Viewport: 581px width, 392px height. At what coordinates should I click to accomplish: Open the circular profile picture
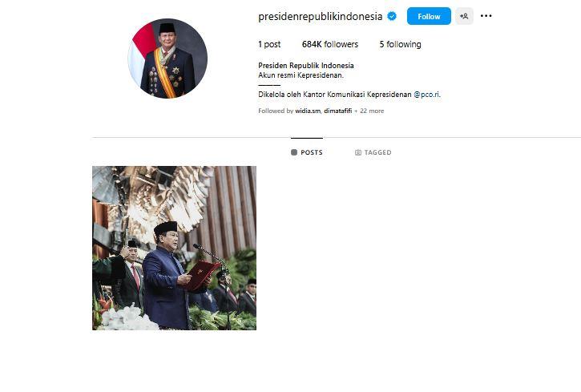pos(167,59)
